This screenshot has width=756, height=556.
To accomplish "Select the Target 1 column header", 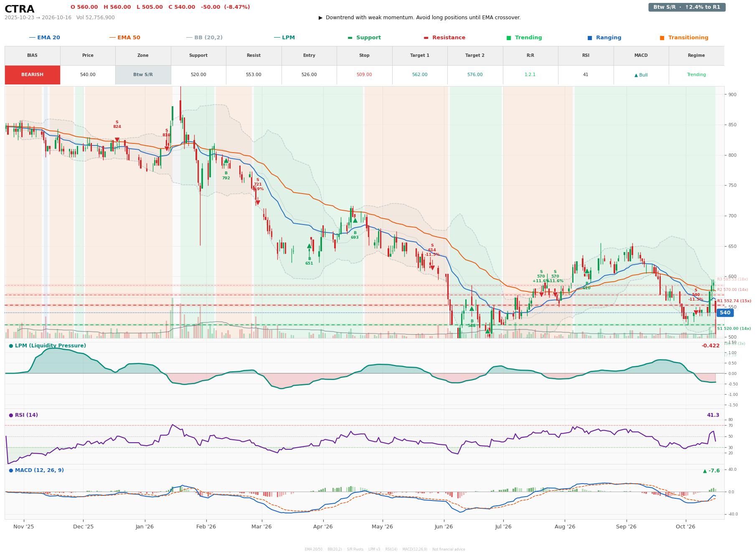I will [x=420, y=56].
